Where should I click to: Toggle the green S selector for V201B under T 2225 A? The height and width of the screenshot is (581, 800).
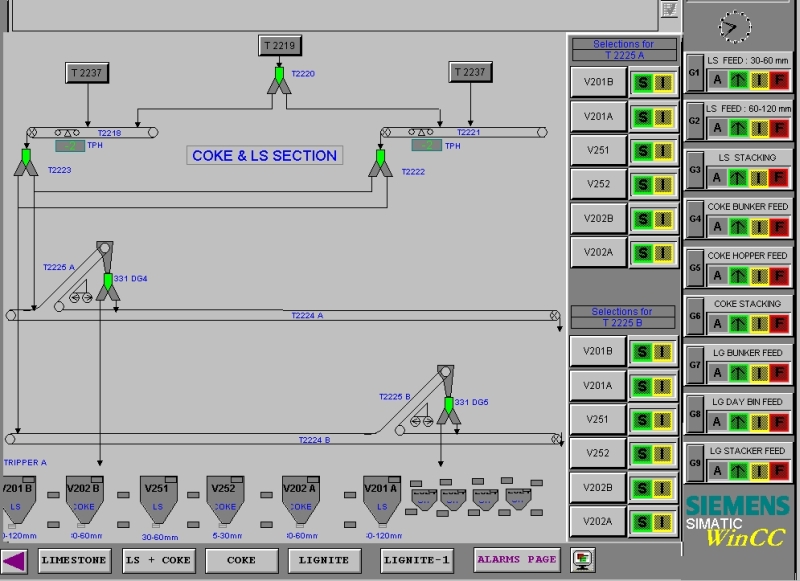[640, 81]
